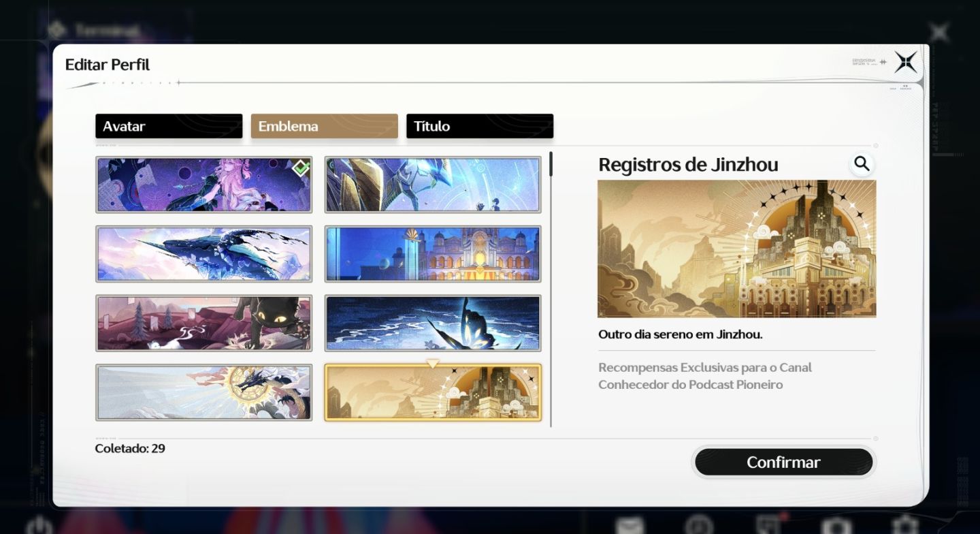Click the magnifier icon beside Registros de Jinzhou
This screenshot has height=534, width=980.
[x=862, y=163]
